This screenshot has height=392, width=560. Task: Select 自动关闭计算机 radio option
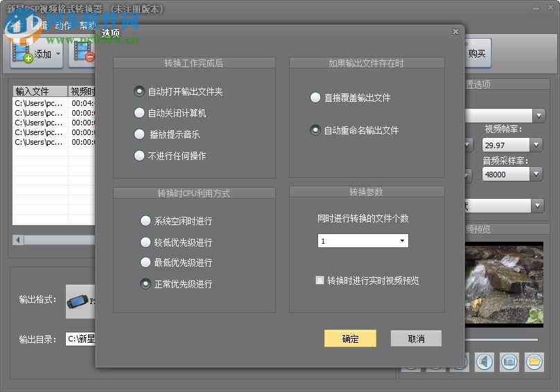[x=139, y=113]
